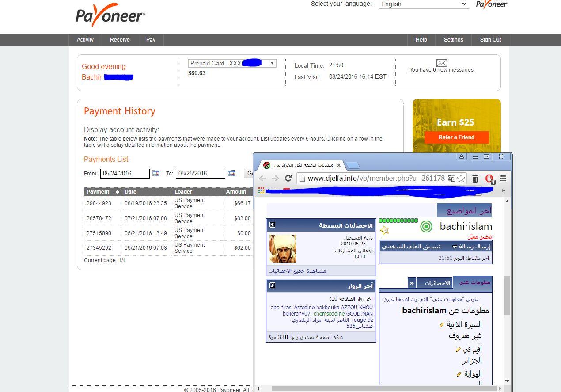
Task: Open the Pay menu
Action: coord(151,40)
